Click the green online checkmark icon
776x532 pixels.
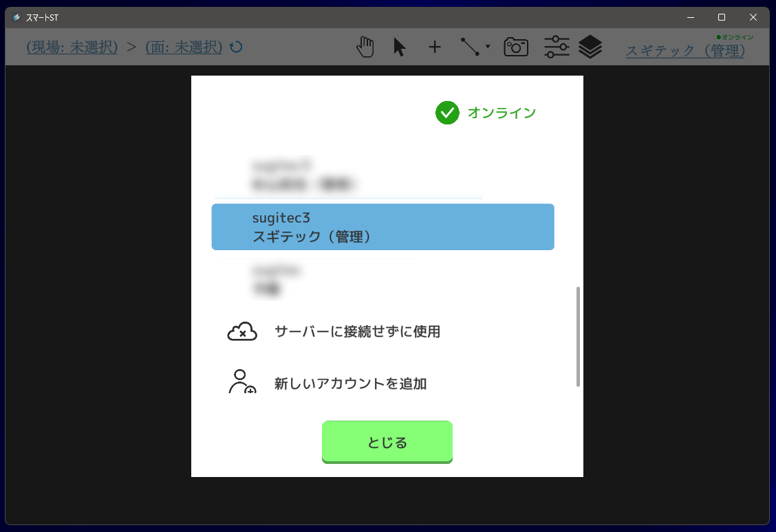447,113
